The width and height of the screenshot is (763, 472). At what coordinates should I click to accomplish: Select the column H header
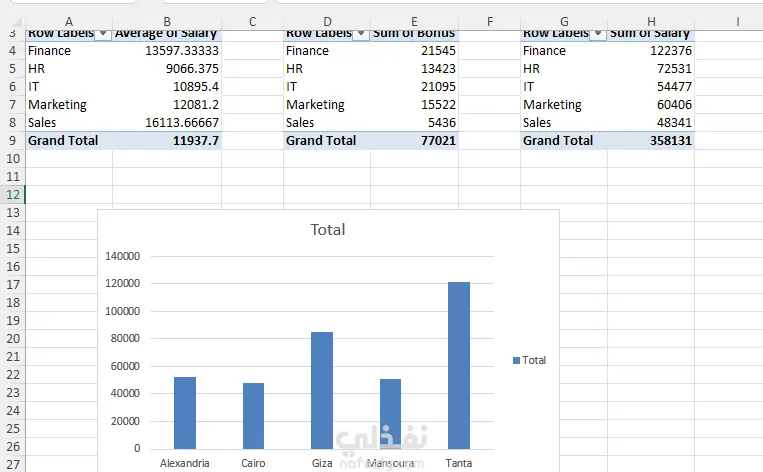point(651,21)
